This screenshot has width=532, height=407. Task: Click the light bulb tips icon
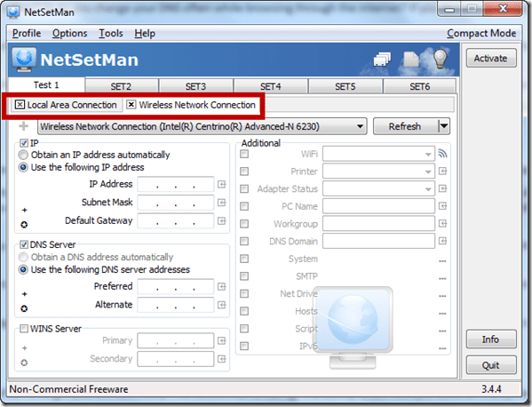point(440,59)
